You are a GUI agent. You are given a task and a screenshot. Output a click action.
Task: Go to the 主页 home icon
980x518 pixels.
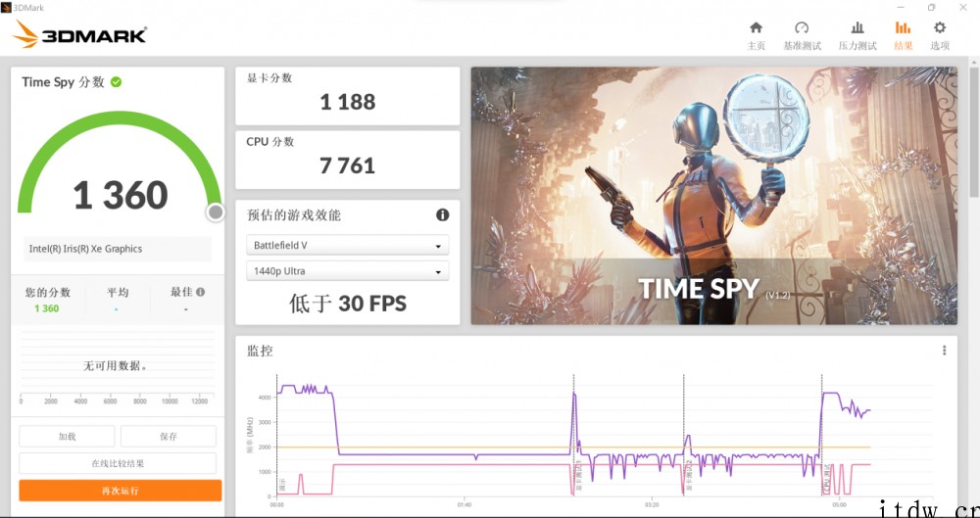tap(756, 28)
